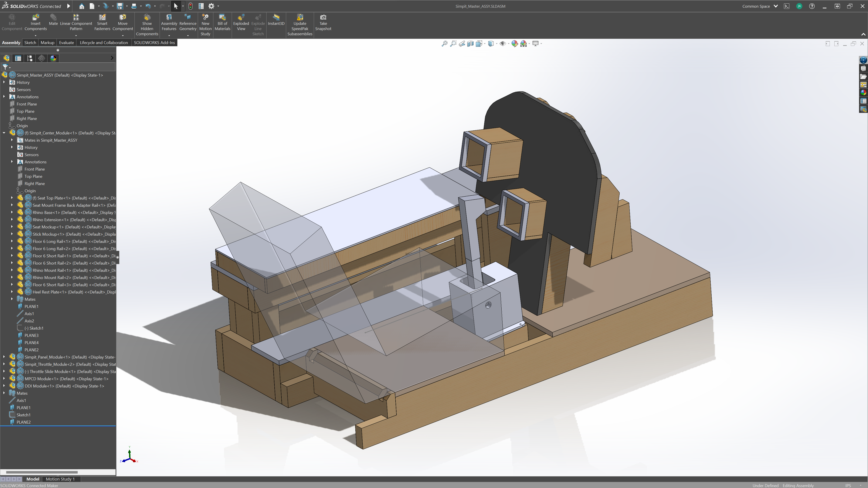Switch to the Evaluate tab
This screenshot has width=868, height=488.
[x=66, y=43]
